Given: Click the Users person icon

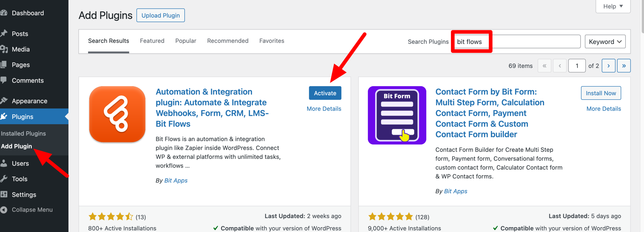Looking at the screenshot, I should (4, 163).
